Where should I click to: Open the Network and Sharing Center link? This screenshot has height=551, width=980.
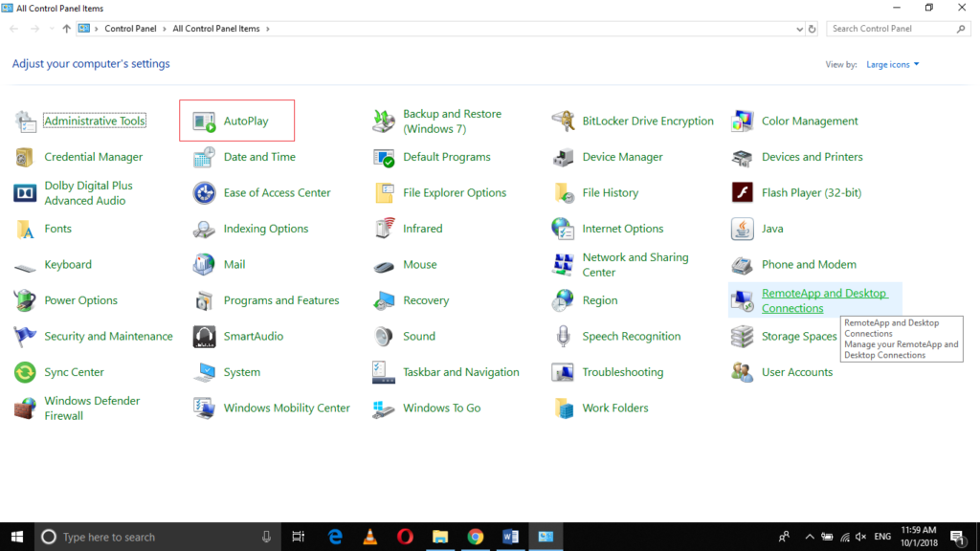pos(635,265)
